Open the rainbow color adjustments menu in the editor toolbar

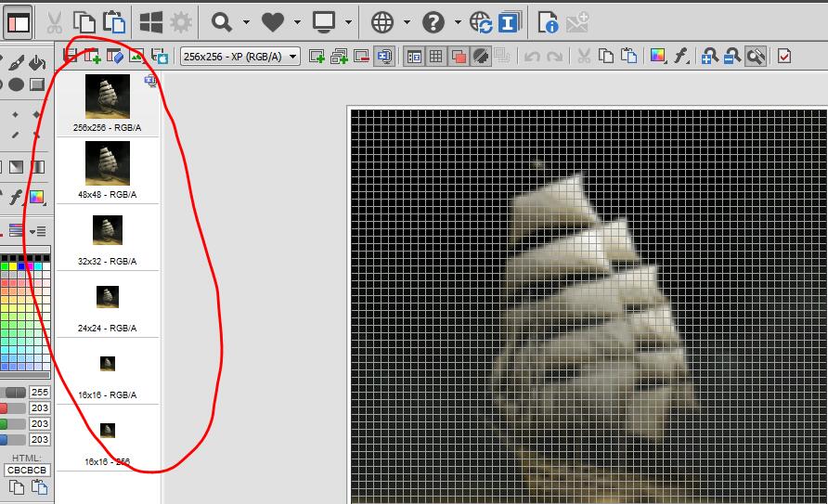click(x=658, y=56)
